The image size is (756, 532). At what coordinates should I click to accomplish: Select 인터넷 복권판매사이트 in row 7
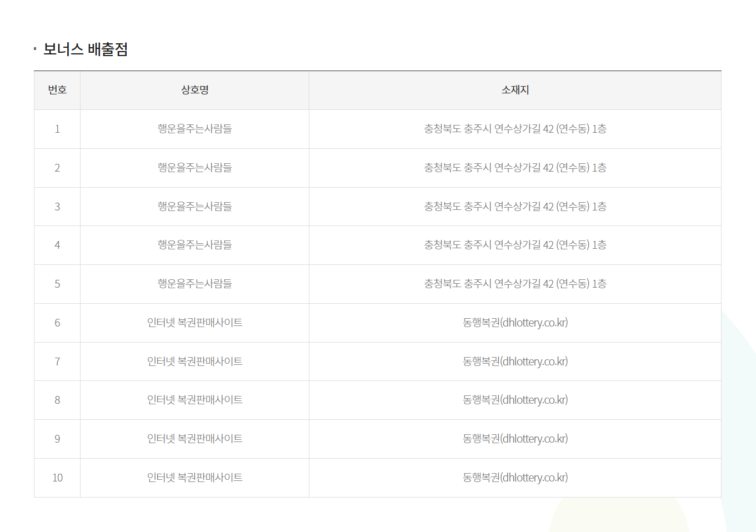[x=195, y=362]
